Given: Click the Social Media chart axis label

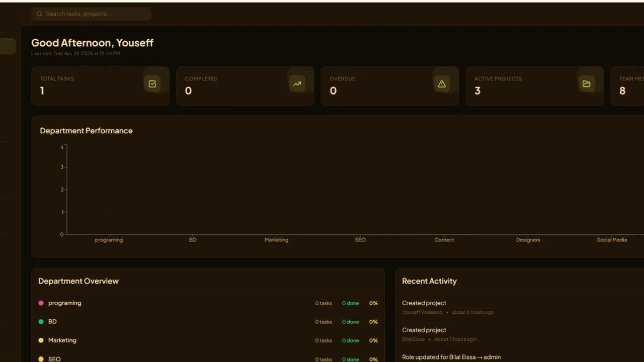Looking at the screenshot, I should click(612, 240).
